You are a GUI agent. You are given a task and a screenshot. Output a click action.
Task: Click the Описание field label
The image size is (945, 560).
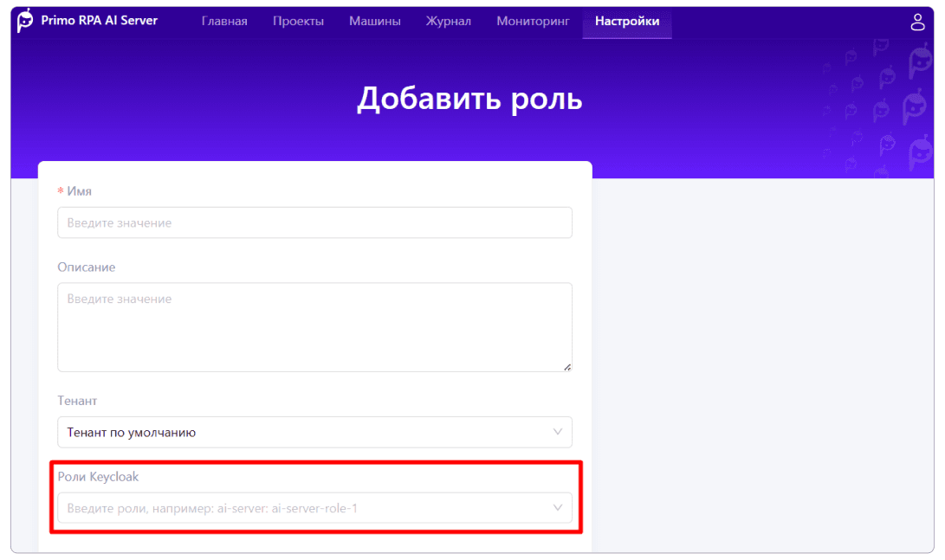coord(86,267)
